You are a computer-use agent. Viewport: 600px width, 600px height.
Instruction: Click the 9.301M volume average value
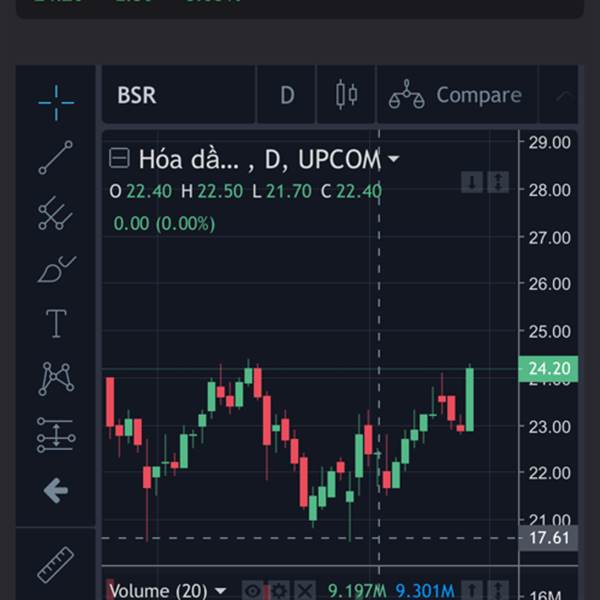click(x=425, y=591)
